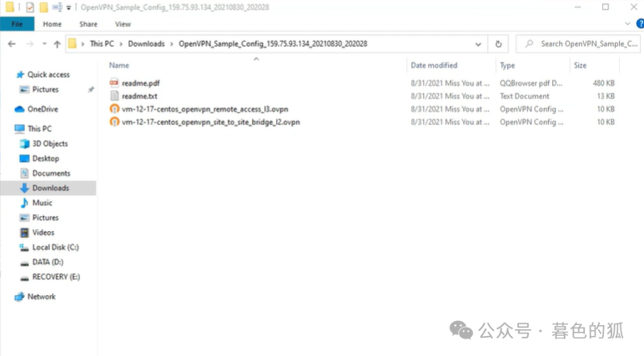This screenshot has height=356, width=644.
Task: Open the address bar history dropdown
Action: (479, 43)
